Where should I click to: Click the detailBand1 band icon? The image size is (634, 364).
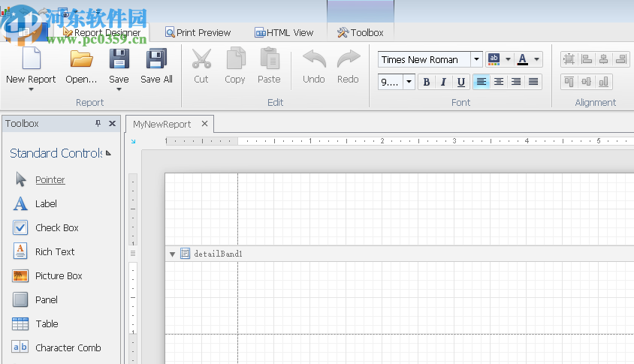coord(185,254)
